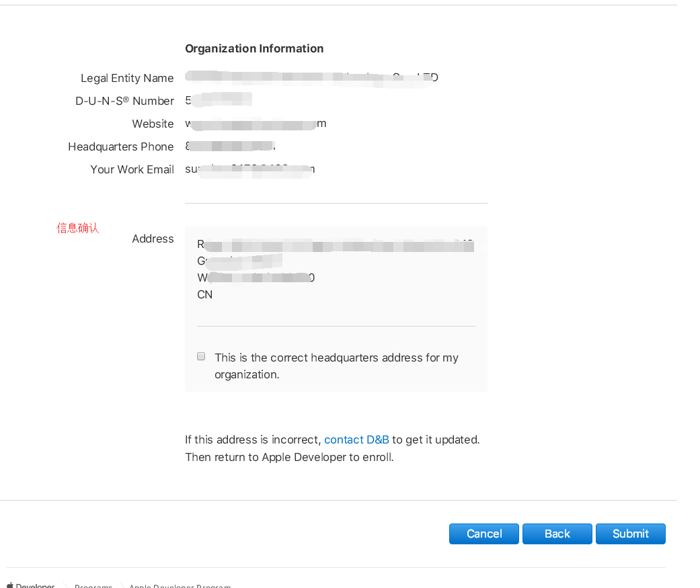Submit the organization information
Viewport: 700px width, 588px height.
tap(630, 534)
